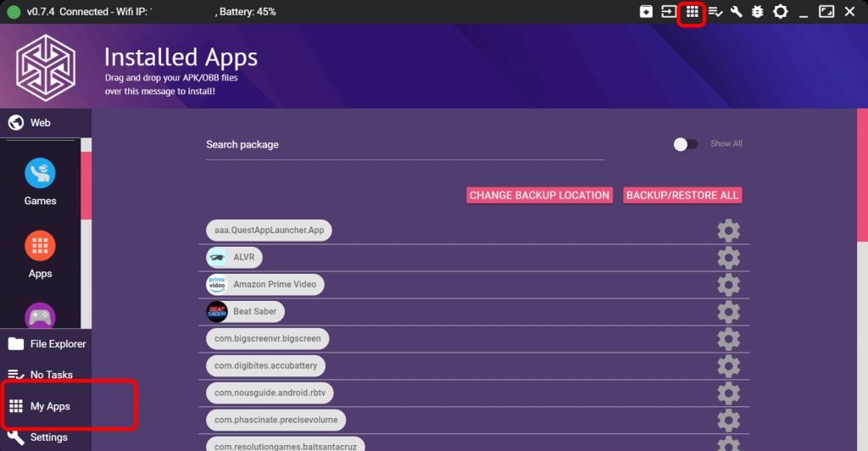Click the SideQuest logo in the header
The height and width of the screenshot is (451, 868).
coord(47,67)
